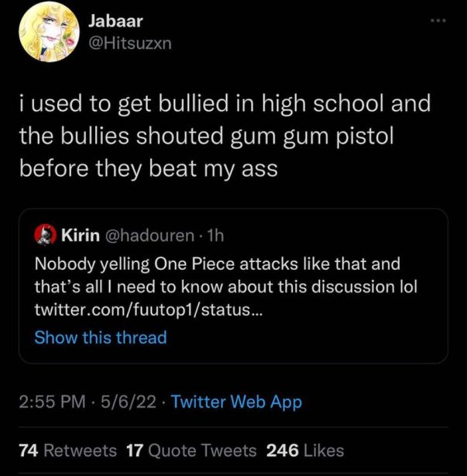Viewport: 467px width, 476px height.
Task: View the 74 Retweets list
Action: tap(67, 450)
